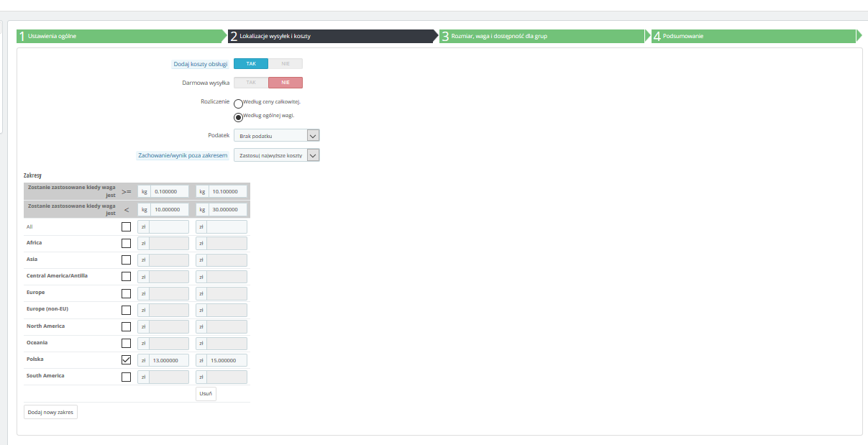Expand Zachowanie/wynik poza zakresem dropdown

(277, 155)
